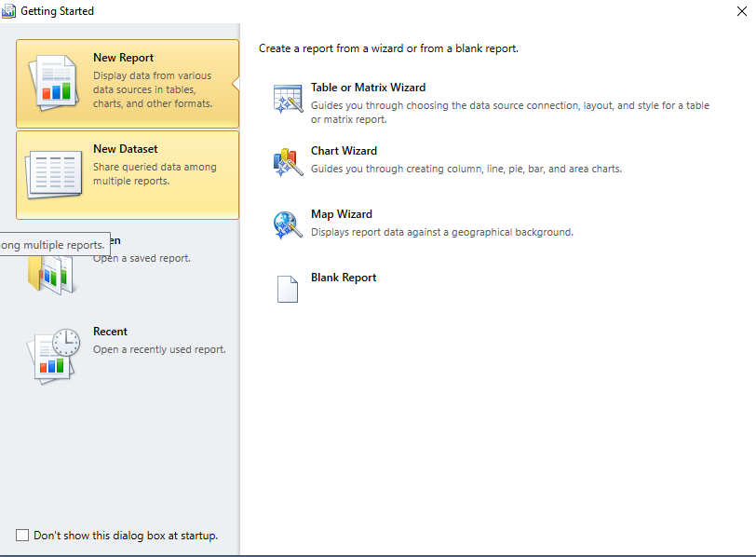
Task: Click the Table or Matrix Wizard icon
Action: pyautogui.click(x=288, y=99)
